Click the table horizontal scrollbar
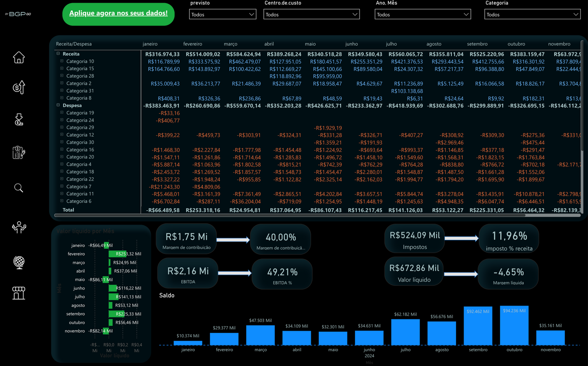The width and height of the screenshot is (588, 366). [290, 215]
